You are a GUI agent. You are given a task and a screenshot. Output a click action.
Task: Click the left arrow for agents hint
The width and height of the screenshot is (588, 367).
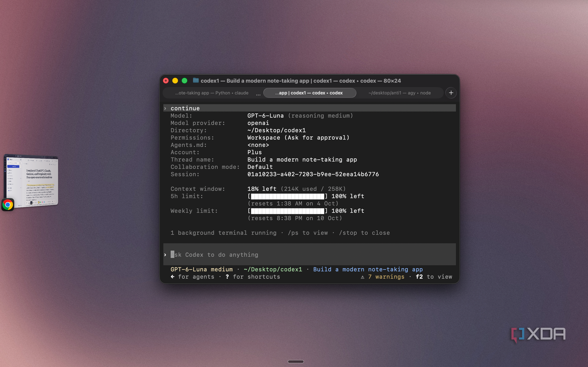(x=192, y=277)
